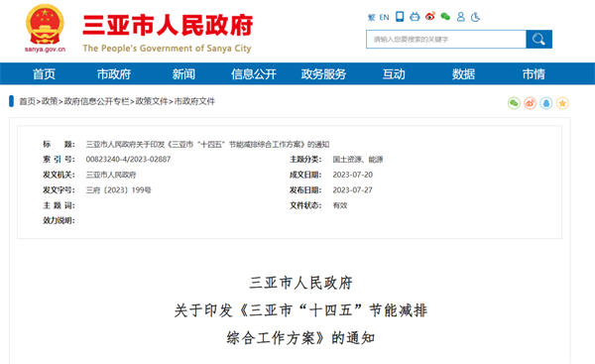This screenshot has width=595, height=364.
Task: Go to 首页 in breadcrumb
Action: coord(28,101)
